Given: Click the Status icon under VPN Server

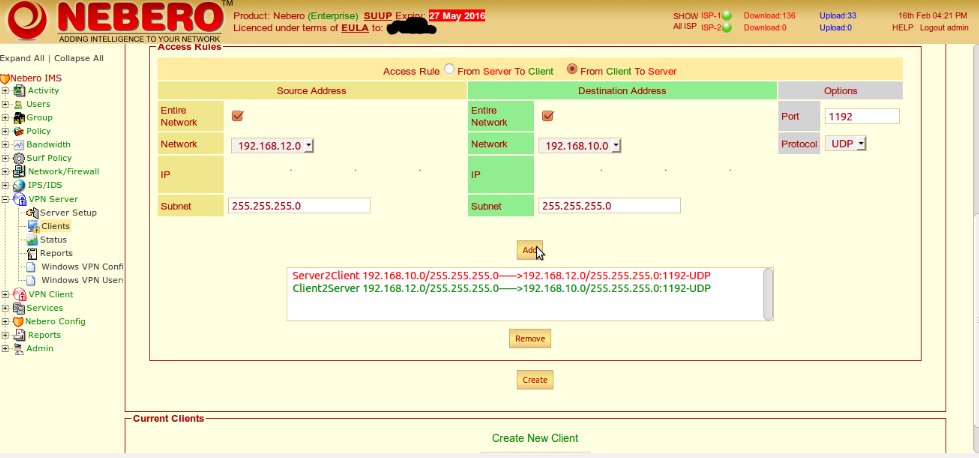Looking at the screenshot, I should point(32,240).
